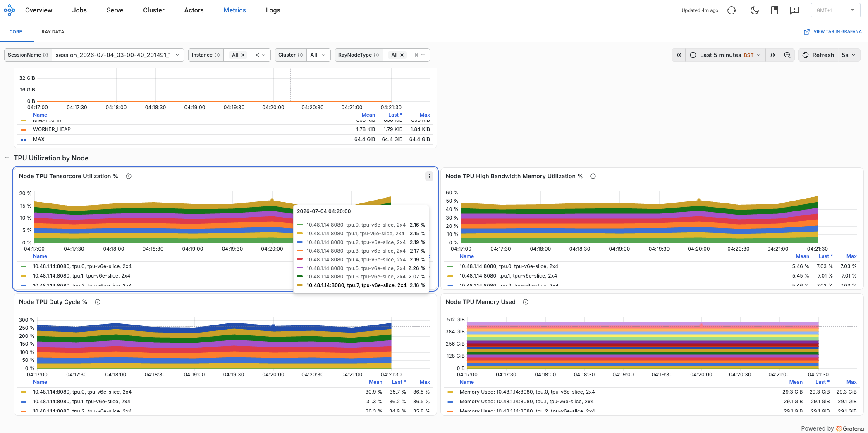Click the zoom out time range icon
The width and height of the screenshot is (868, 433).
click(787, 55)
